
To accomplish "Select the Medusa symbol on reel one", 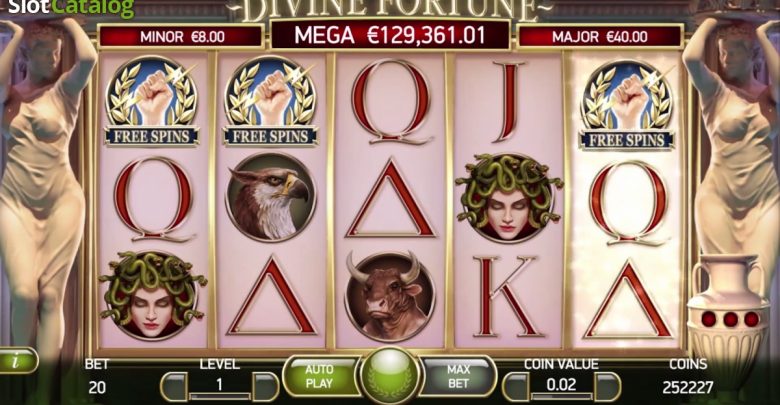I will [x=152, y=296].
